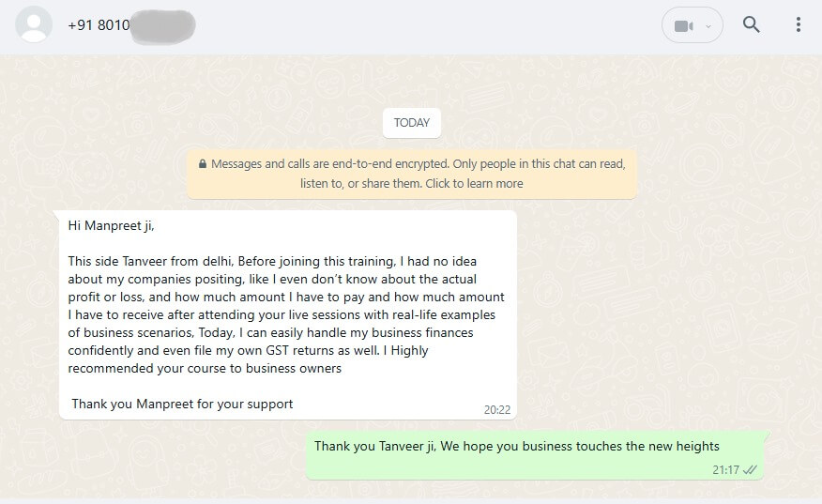The height and width of the screenshot is (504, 822).
Task: Click "Thank you Manpreet for your support" line
Action: tap(183, 404)
